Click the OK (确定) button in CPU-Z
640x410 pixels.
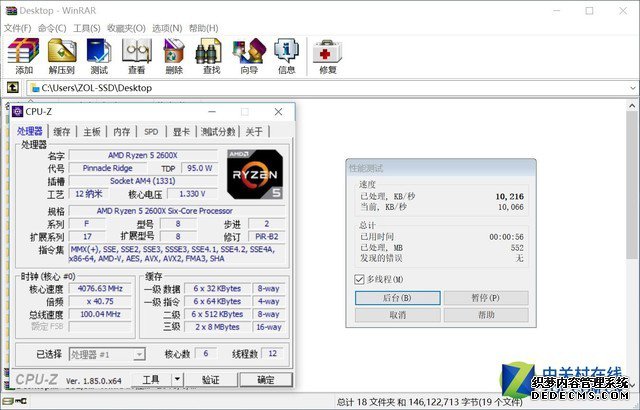266,379
